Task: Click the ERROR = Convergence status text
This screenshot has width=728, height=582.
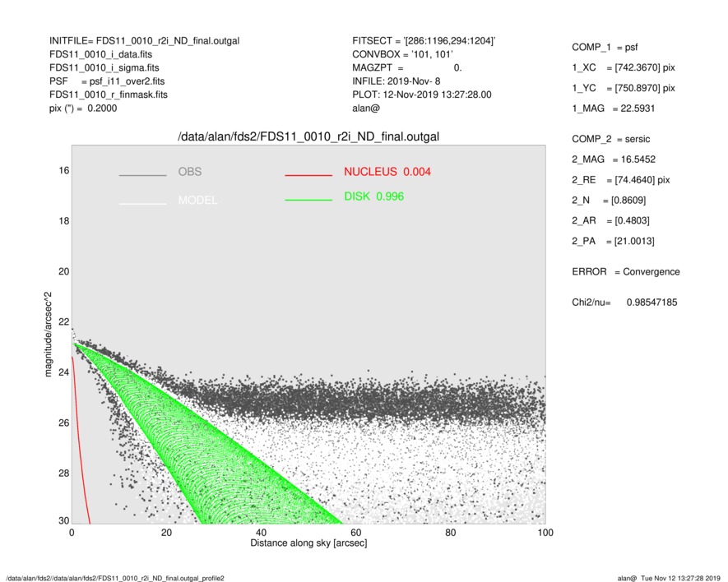Action: click(625, 271)
